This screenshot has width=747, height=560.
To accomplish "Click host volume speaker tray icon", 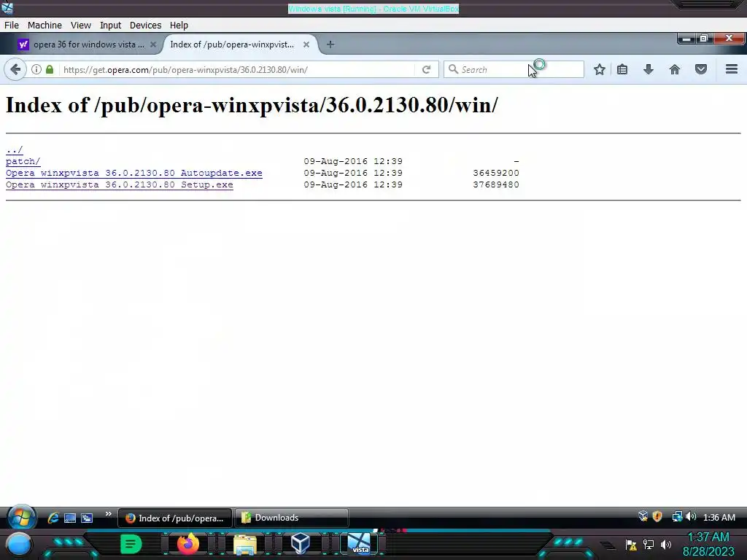I will pos(665,545).
